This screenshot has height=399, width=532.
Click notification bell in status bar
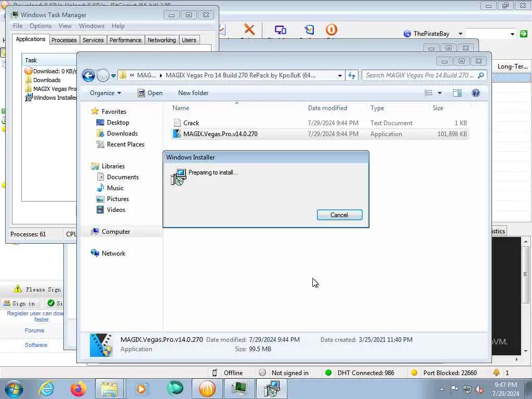496,373
